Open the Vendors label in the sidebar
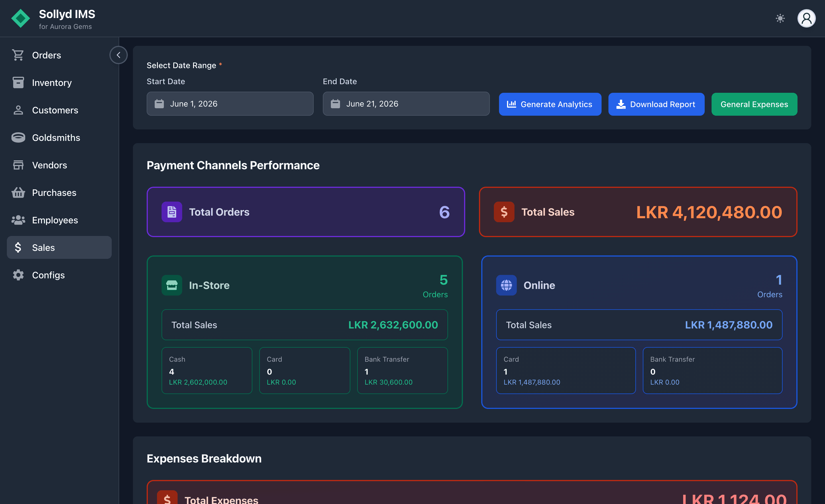825x504 pixels. [x=50, y=165]
